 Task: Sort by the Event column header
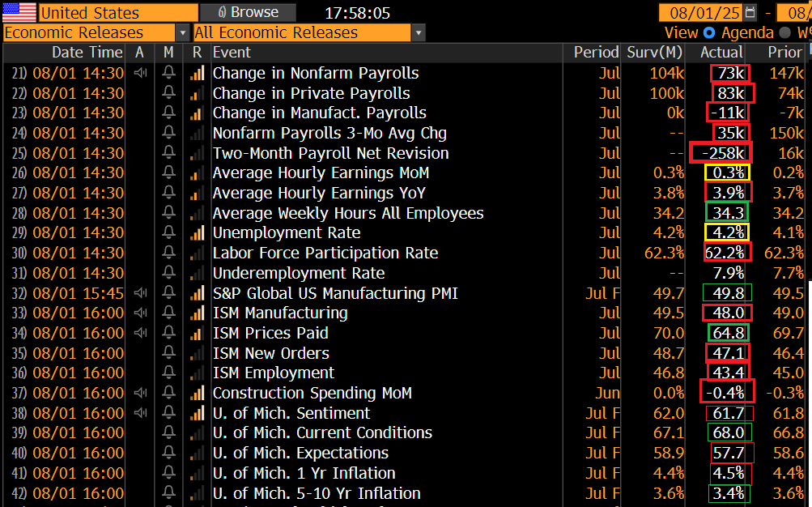coord(232,53)
